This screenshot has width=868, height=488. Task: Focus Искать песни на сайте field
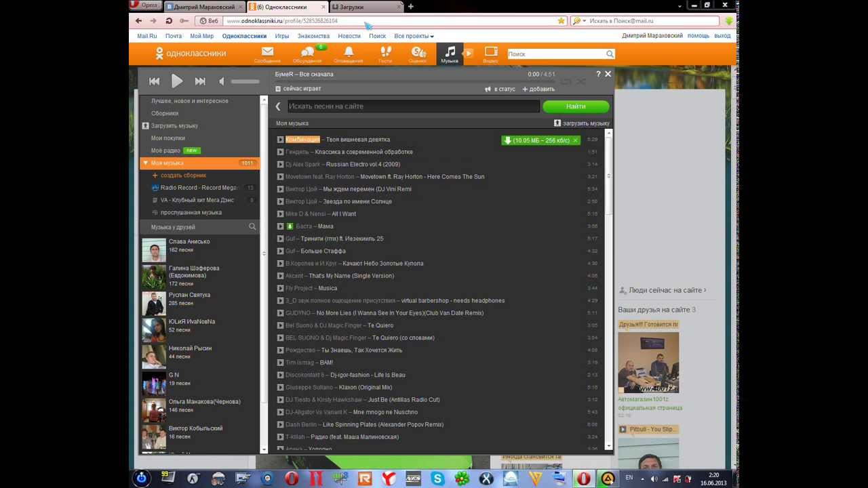coord(413,106)
